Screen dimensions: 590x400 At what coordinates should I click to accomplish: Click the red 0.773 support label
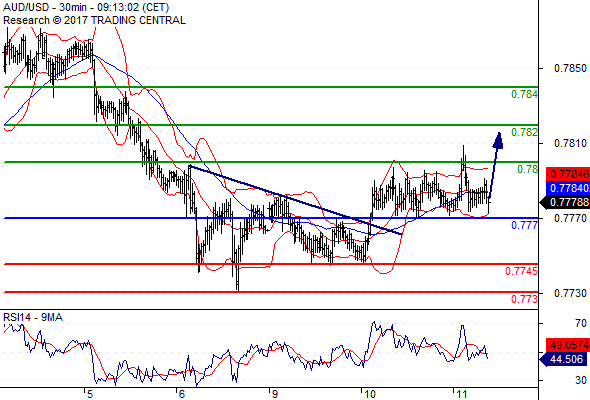[x=525, y=300]
